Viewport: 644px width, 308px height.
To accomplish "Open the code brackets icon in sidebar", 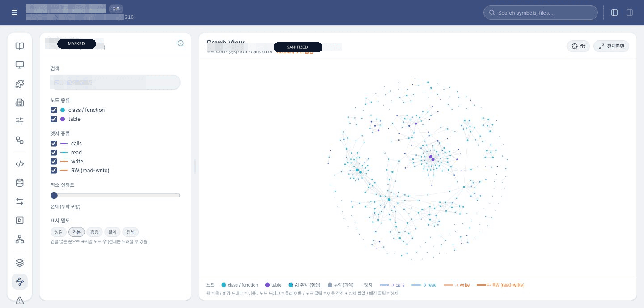I will [20, 164].
